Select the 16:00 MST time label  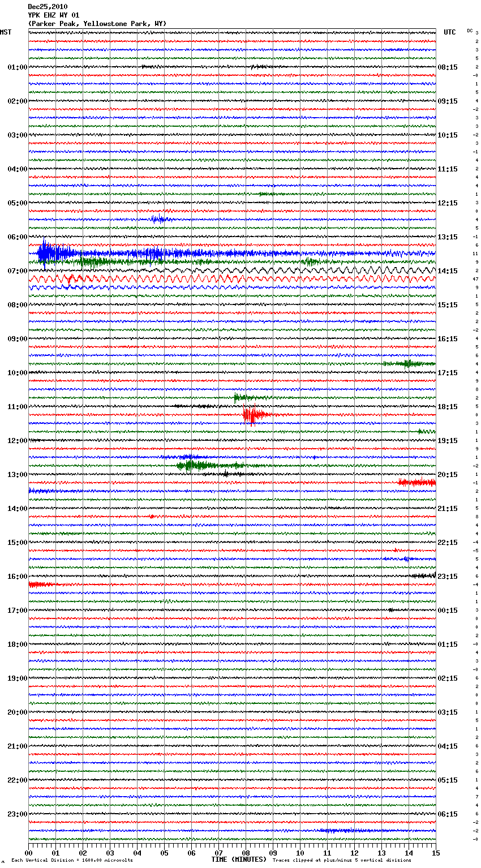(x=17, y=577)
